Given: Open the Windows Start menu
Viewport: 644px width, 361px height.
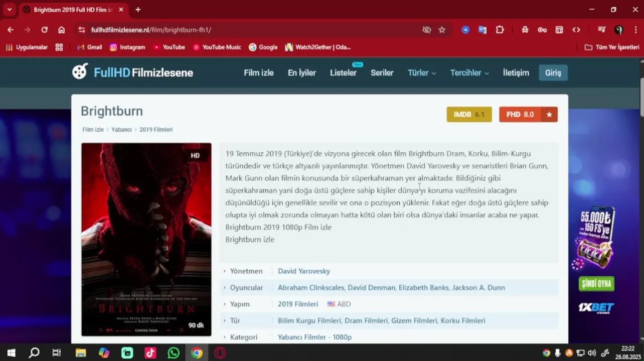Looking at the screenshot, I should 11,353.
